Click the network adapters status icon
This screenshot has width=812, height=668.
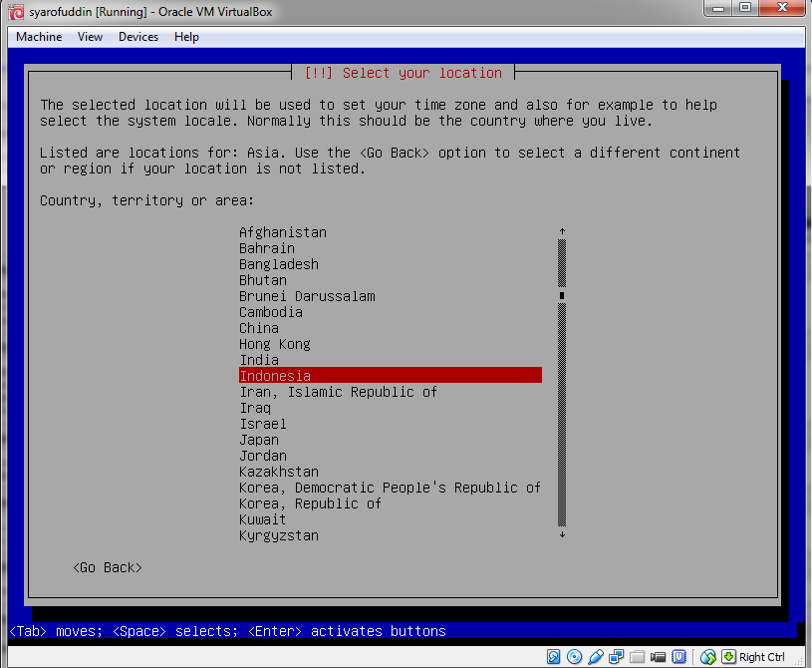[x=617, y=657]
